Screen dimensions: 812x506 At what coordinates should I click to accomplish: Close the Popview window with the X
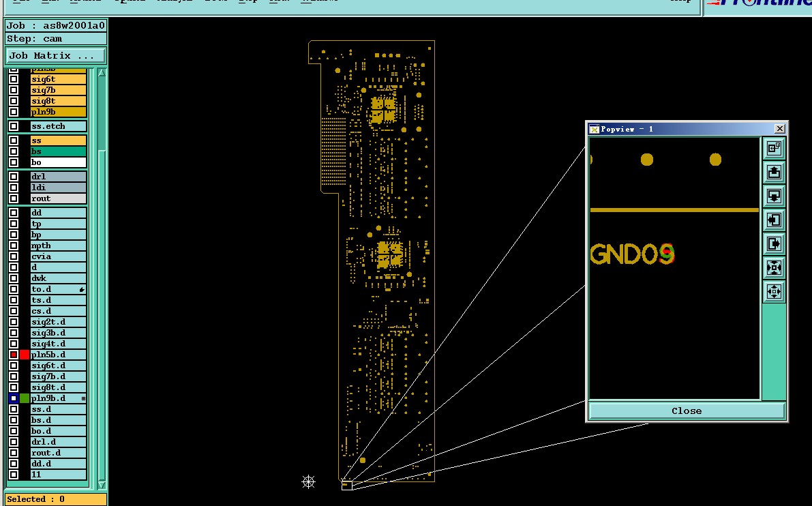pyautogui.click(x=779, y=128)
